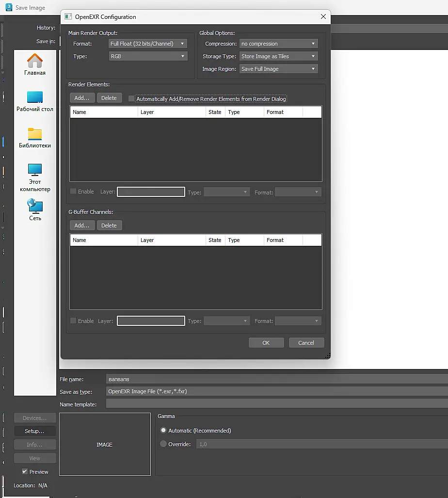Screen dimensions: 448x498
Task: Click the File name input field
Action: pos(277,379)
